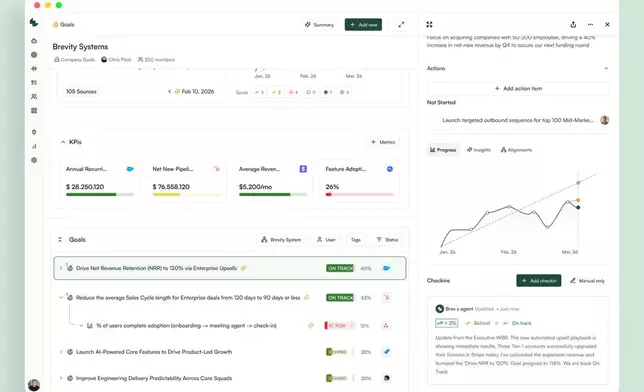Click sparkle icon beside Reduce Sales Cycle title
This screenshot has height=392, width=644.
306,297
